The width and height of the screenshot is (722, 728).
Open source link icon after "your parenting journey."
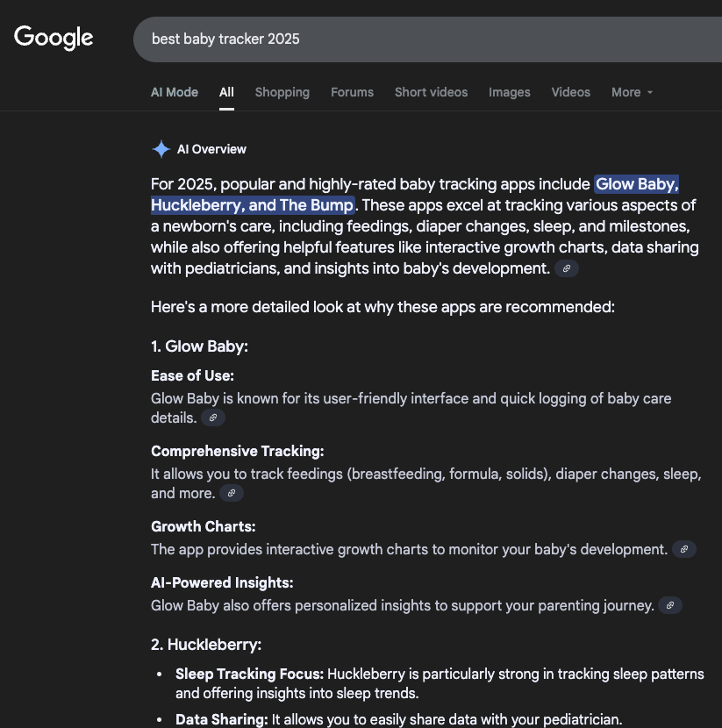(670, 605)
